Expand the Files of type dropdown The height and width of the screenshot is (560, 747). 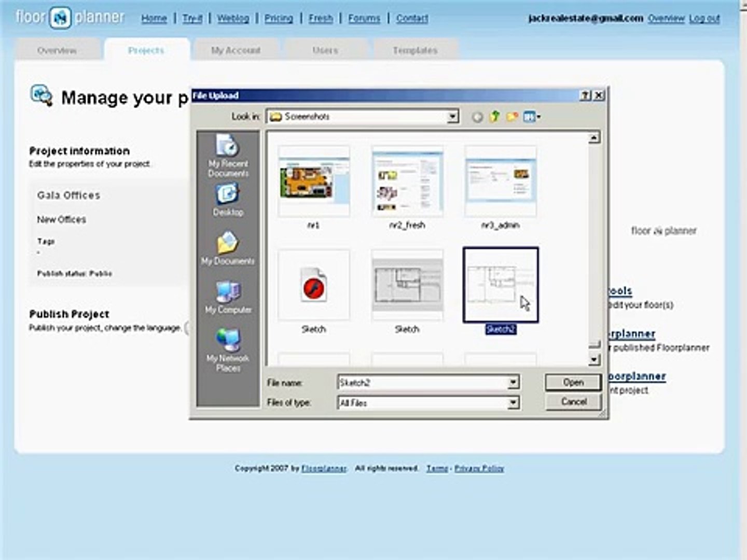click(x=513, y=402)
